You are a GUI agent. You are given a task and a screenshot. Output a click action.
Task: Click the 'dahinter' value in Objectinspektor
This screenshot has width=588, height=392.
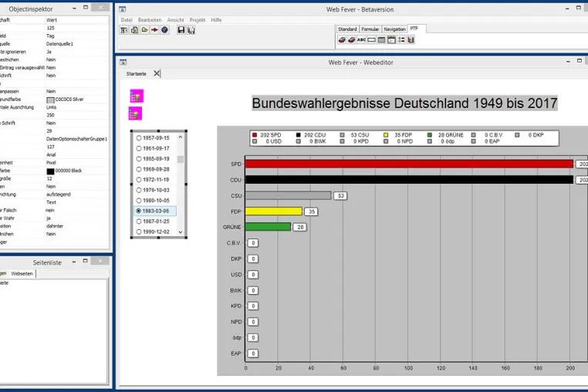(x=55, y=226)
